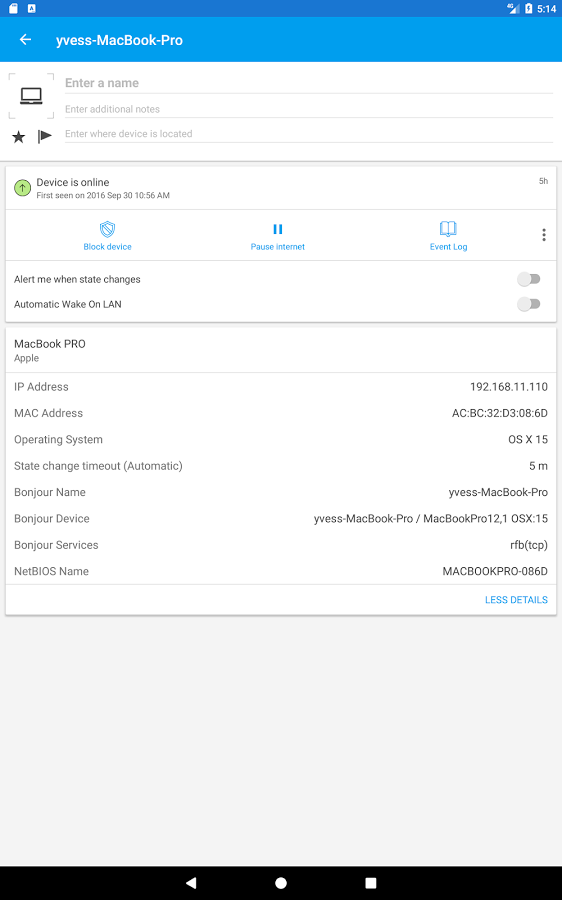Flag this device with flag icon

(x=45, y=137)
